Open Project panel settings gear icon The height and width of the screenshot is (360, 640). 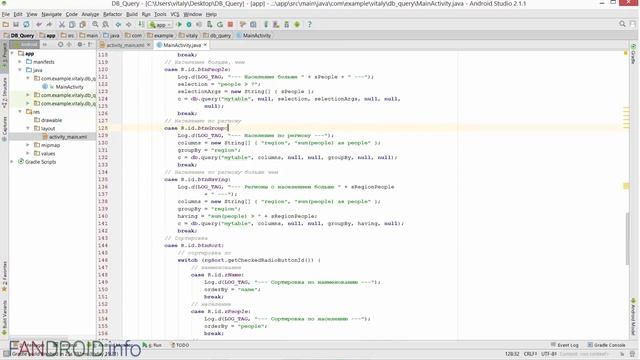[x=80, y=44]
